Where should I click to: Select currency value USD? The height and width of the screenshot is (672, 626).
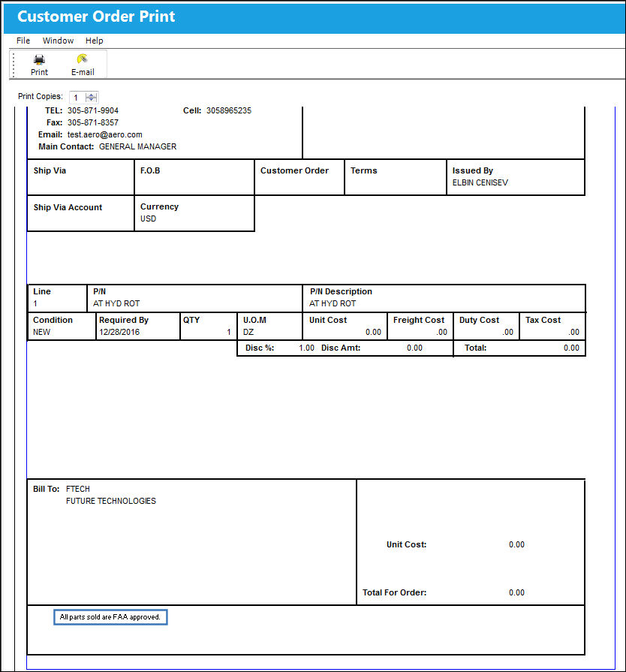pos(149,218)
